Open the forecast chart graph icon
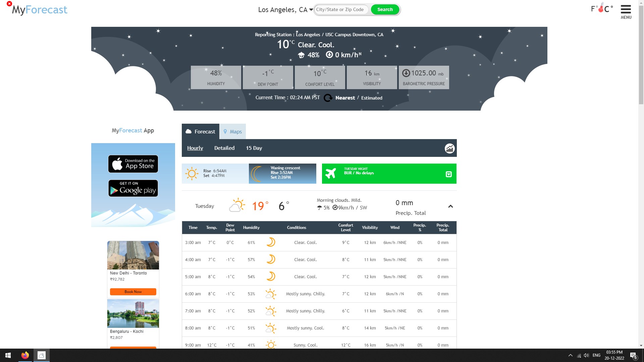Image resolution: width=644 pixels, height=362 pixels. pos(449,148)
